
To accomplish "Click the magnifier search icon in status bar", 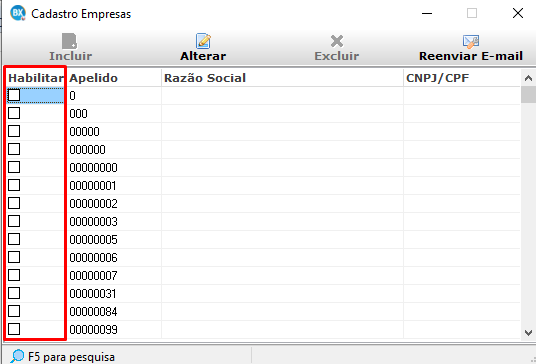I will [x=17, y=356].
